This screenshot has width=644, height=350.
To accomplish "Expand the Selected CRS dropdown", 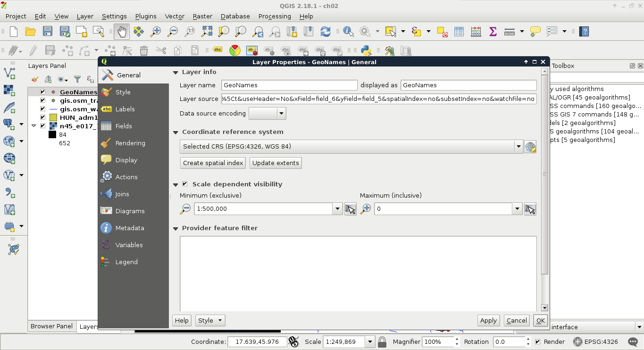I will 519,147.
